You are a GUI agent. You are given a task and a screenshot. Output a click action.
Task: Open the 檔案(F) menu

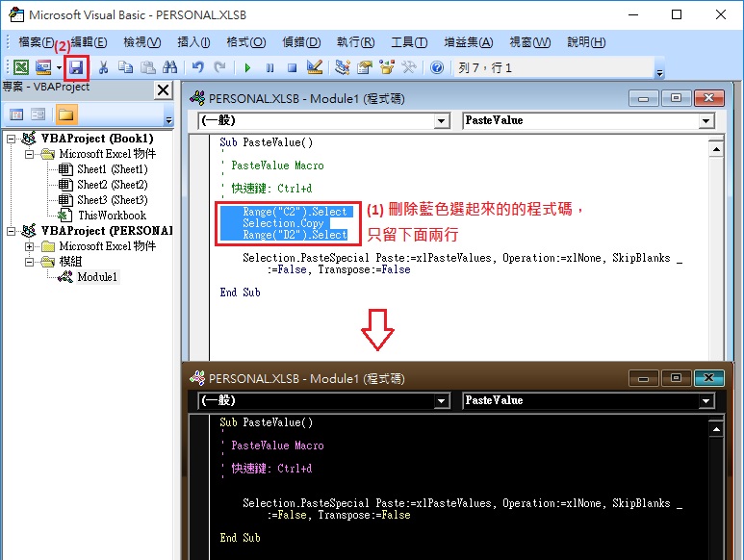[x=36, y=42]
